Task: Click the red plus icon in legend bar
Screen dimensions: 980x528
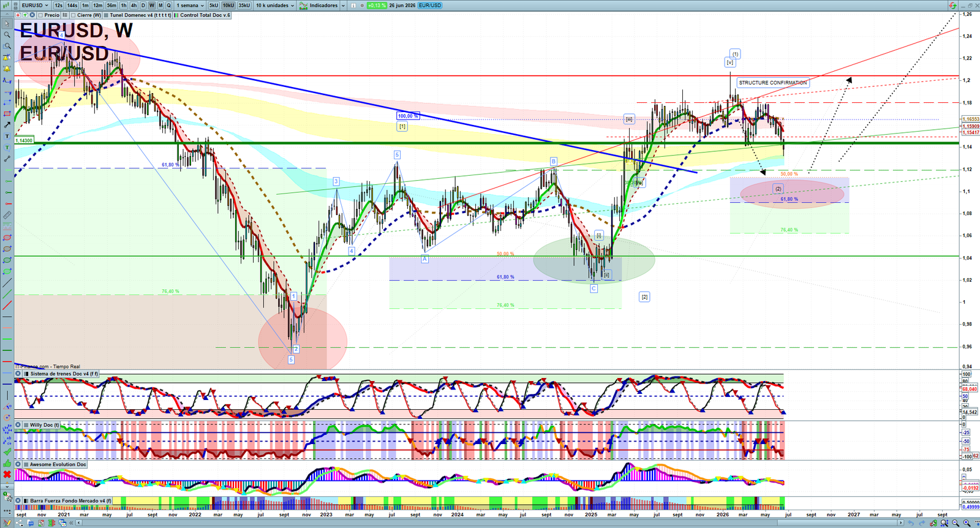Action: (x=18, y=15)
